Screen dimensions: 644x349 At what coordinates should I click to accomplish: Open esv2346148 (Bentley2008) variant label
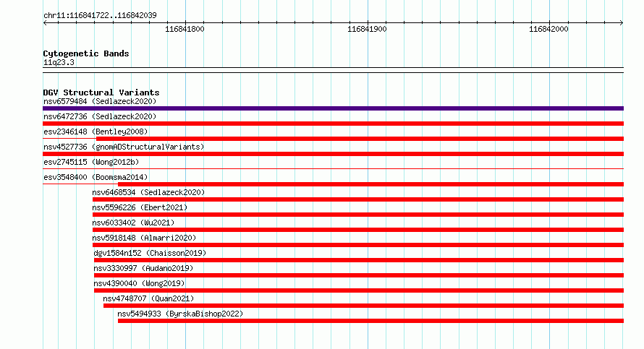click(96, 132)
